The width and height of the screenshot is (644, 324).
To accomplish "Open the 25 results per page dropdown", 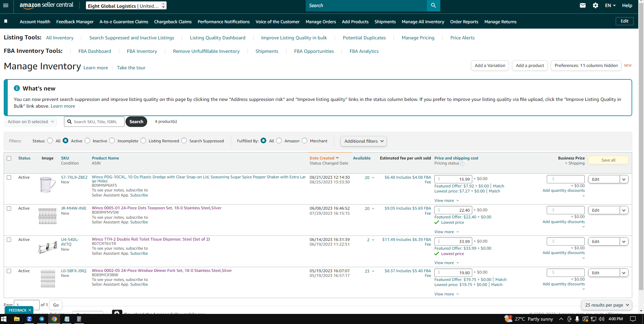I will pos(607,305).
